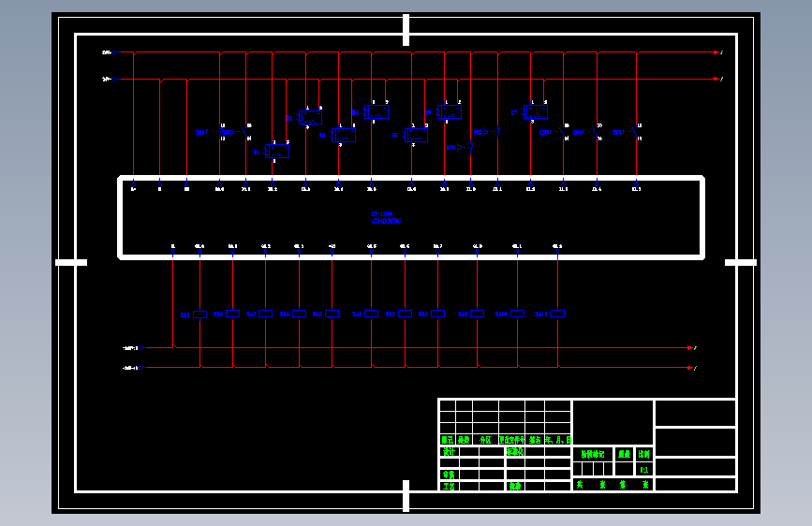Image resolution: width=812 pixels, height=526 pixels.
Task: Select the lowest red bus arrowhead under the coils
Action: click(690, 368)
